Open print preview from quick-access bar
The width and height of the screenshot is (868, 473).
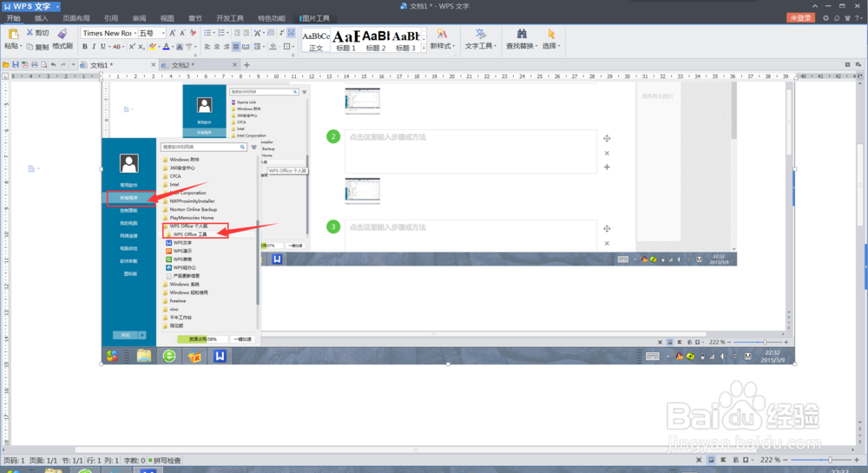pos(43,65)
